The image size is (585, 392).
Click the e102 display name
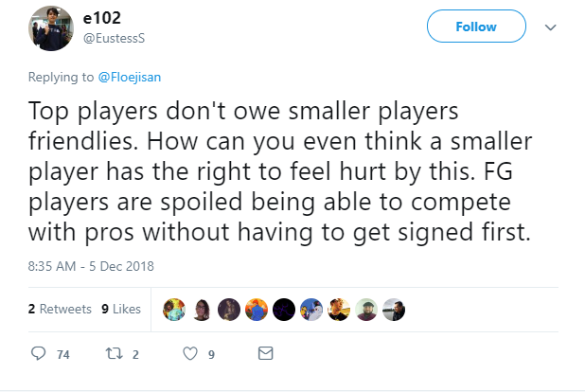point(102,18)
